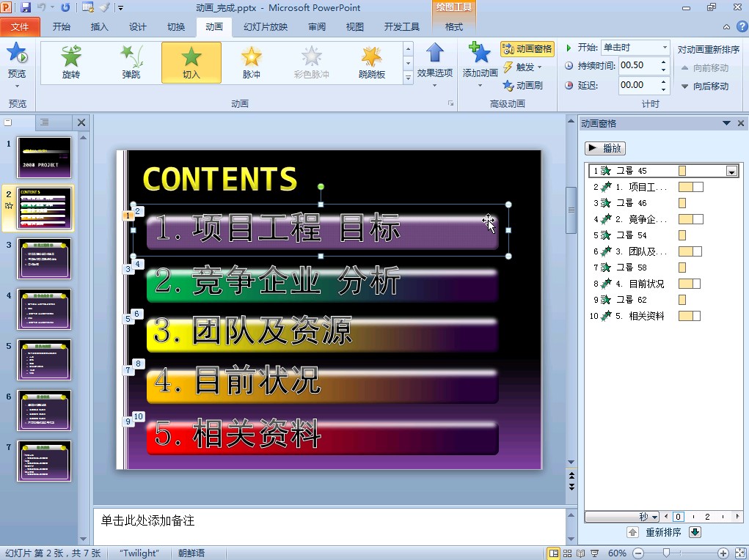Move animation down with green reorder arrow
This screenshot has width=749, height=560.
click(695, 532)
